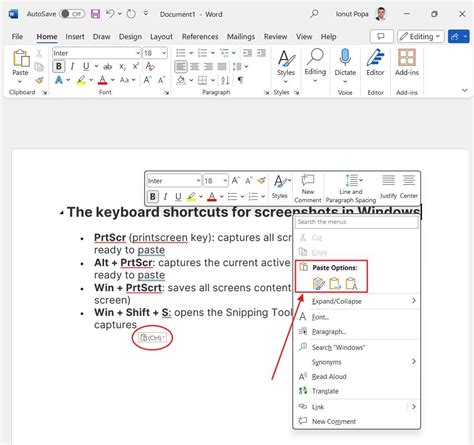
Task: Click Decrease Indent icon in ribbon
Action: 247,53
